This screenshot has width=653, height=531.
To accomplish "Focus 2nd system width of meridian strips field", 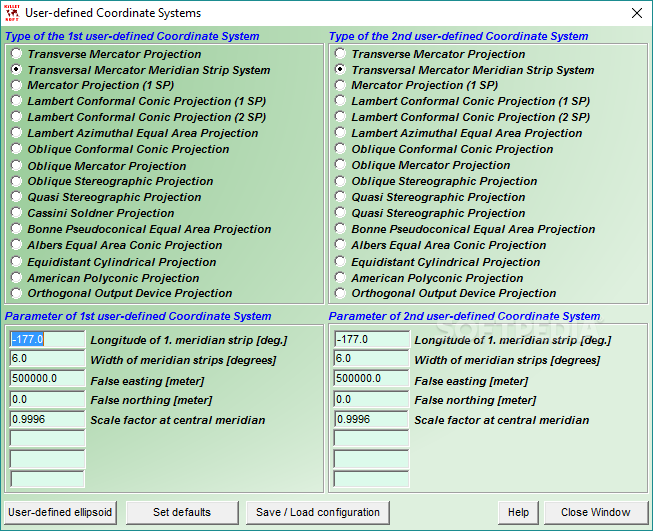I will coord(371,359).
